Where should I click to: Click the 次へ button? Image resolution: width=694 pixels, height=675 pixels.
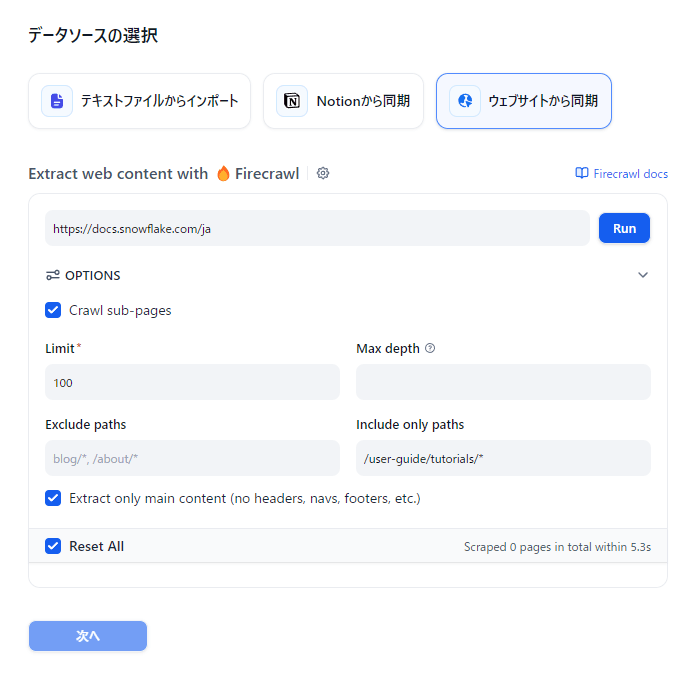(x=88, y=636)
